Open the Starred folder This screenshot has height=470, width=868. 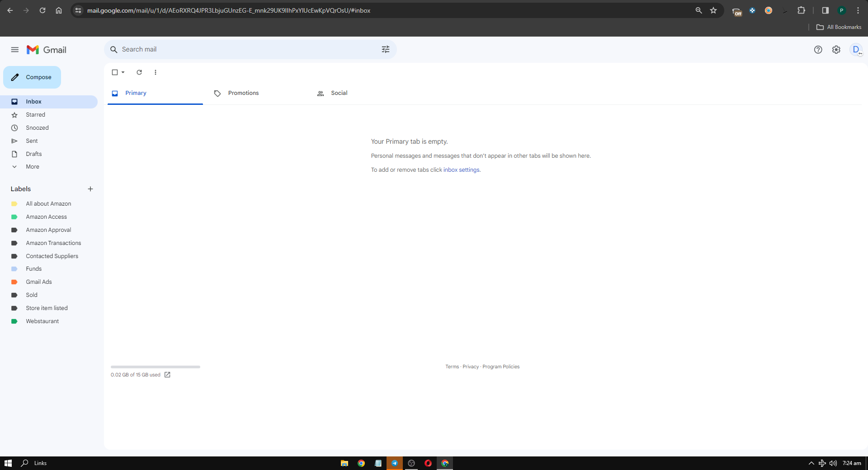[x=49, y=115]
